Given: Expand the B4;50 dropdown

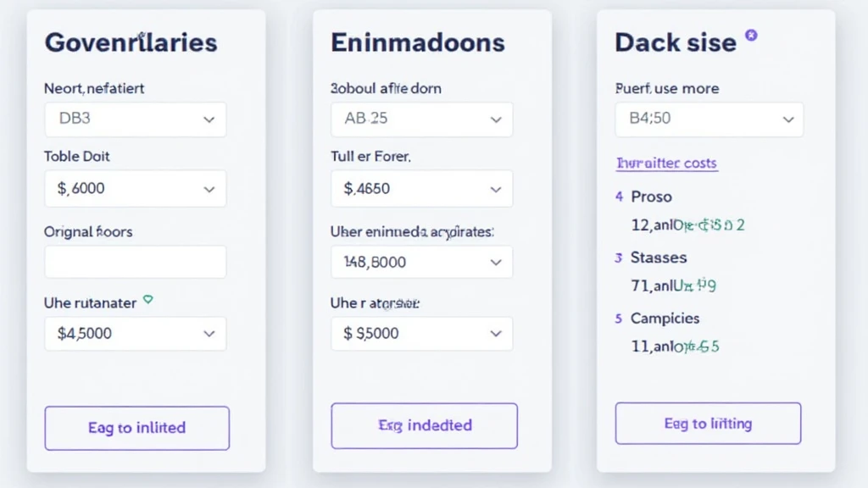Looking at the screenshot, I should coord(709,119).
